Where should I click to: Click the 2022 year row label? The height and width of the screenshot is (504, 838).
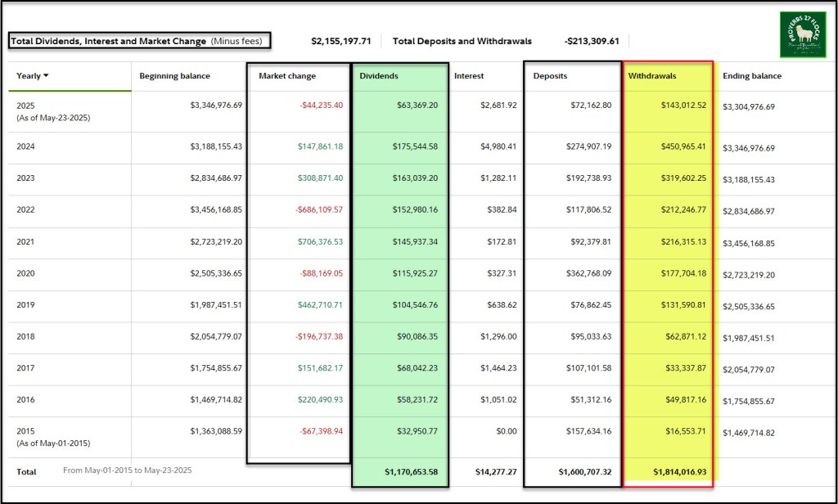pyautogui.click(x=26, y=210)
